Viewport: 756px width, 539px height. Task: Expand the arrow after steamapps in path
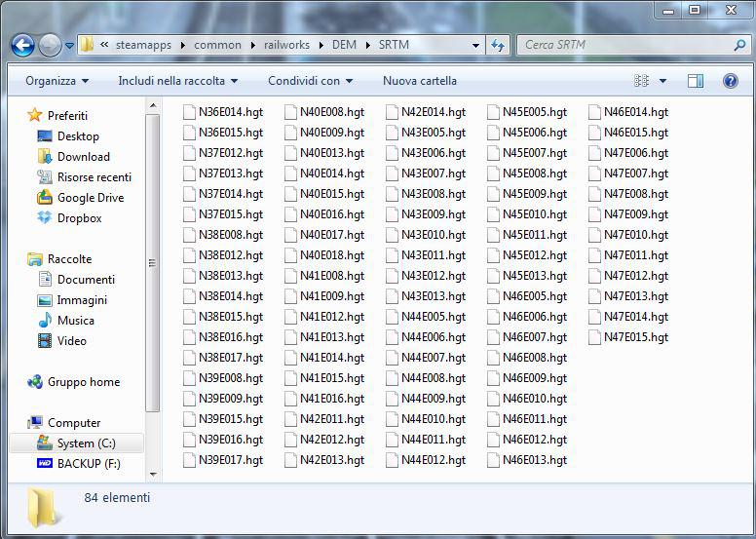pyautogui.click(x=183, y=46)
